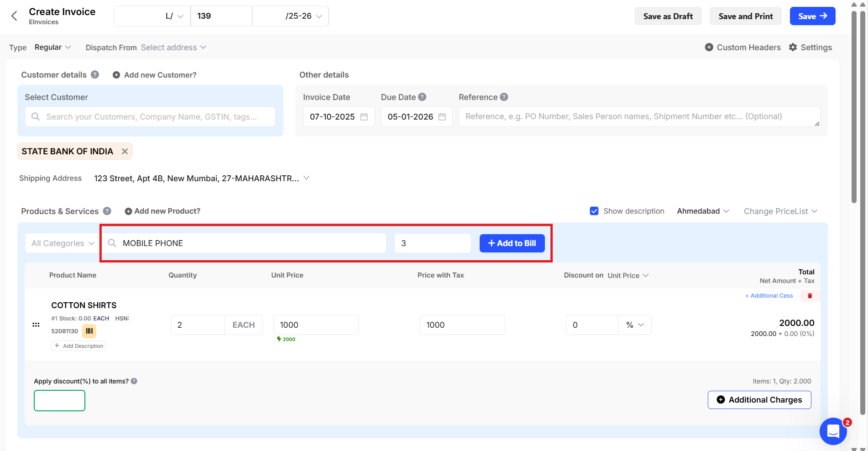Screen dimensions: 868x451
Task: Remove STATE BANK OF INDIA customer tag
Action: point(125,151)
